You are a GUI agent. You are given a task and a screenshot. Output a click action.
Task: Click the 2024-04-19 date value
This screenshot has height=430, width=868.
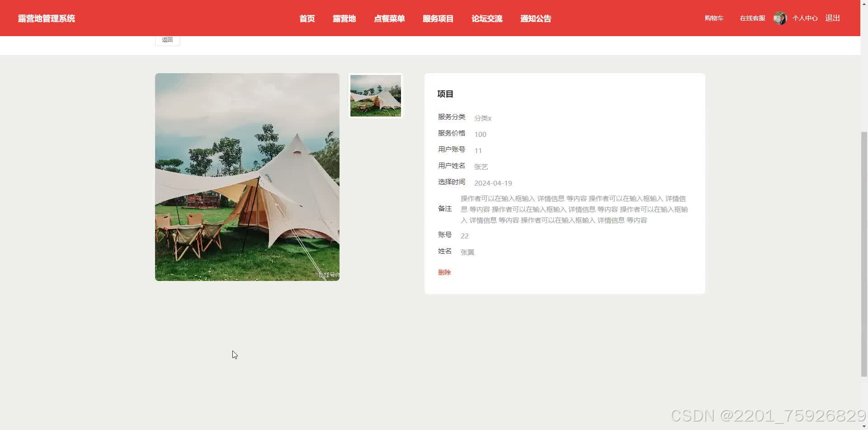click(493, 183)
